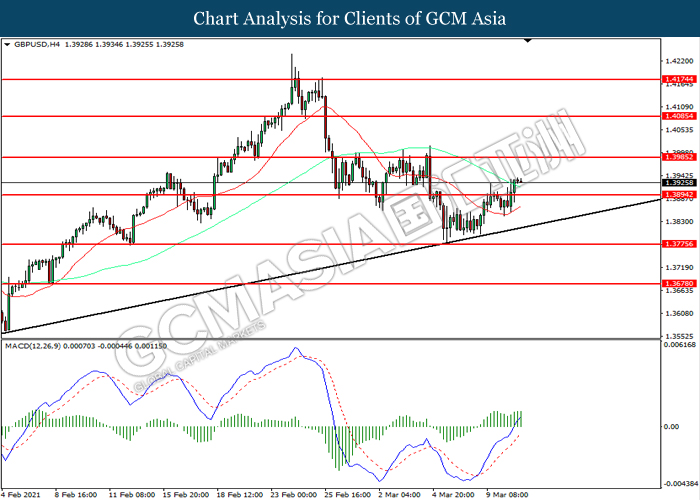This screenshot has height=500, width=700.
Task: Click the high price value 1.39346
Action: point(109,45)
